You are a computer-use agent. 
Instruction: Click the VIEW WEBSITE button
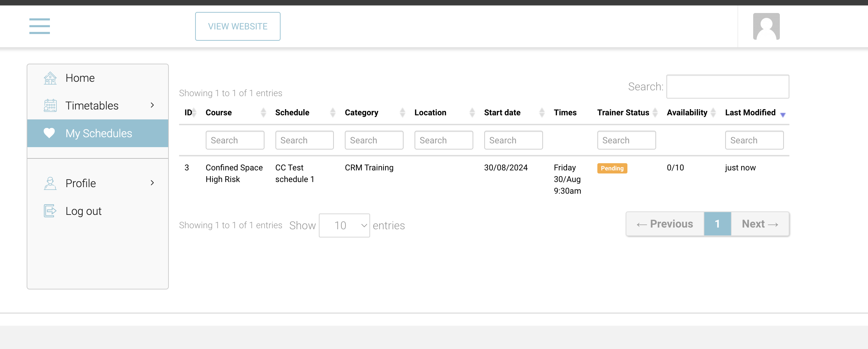click(x=238, y=26)
